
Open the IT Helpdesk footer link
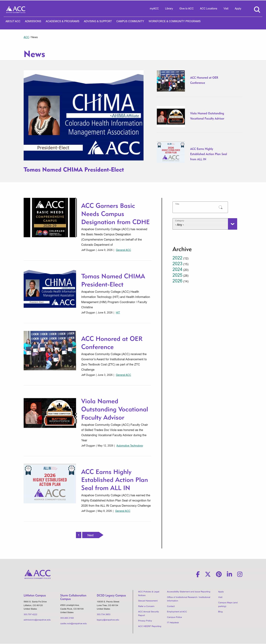coord(173,623)
